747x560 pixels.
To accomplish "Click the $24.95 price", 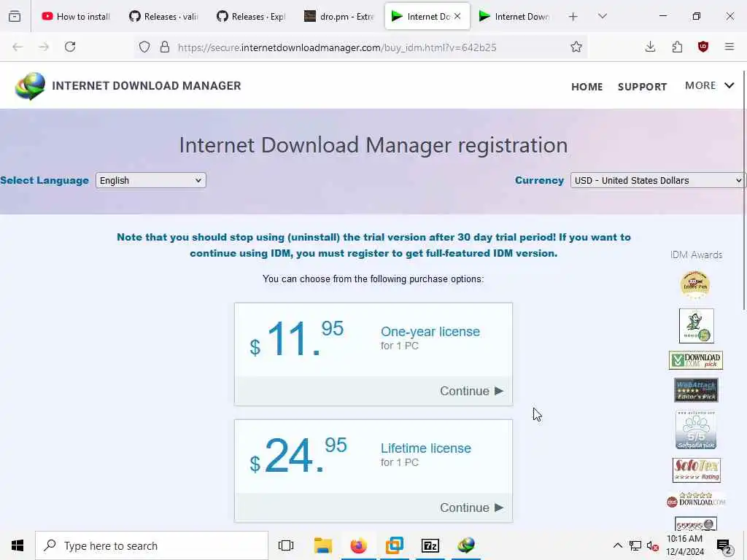I will point(298,456).
